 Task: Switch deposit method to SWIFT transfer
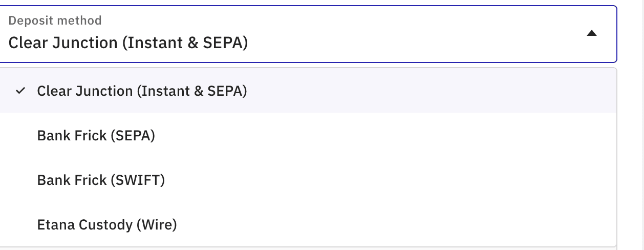101,180
